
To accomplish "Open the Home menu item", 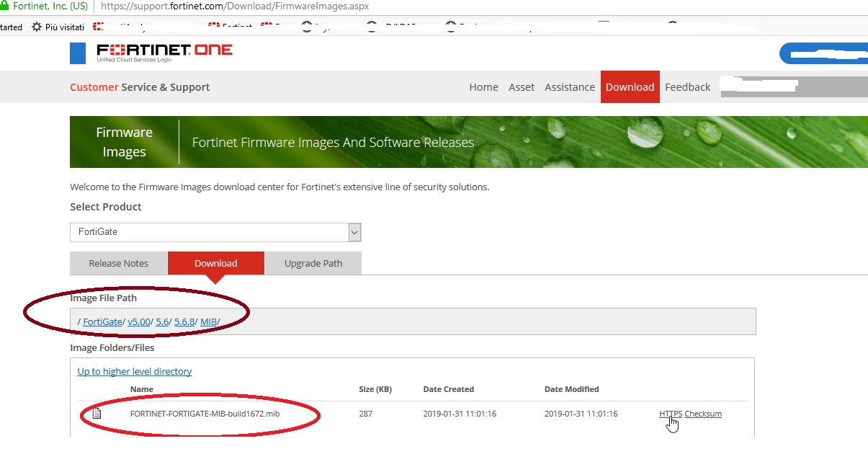I will [x=483, y=87].
